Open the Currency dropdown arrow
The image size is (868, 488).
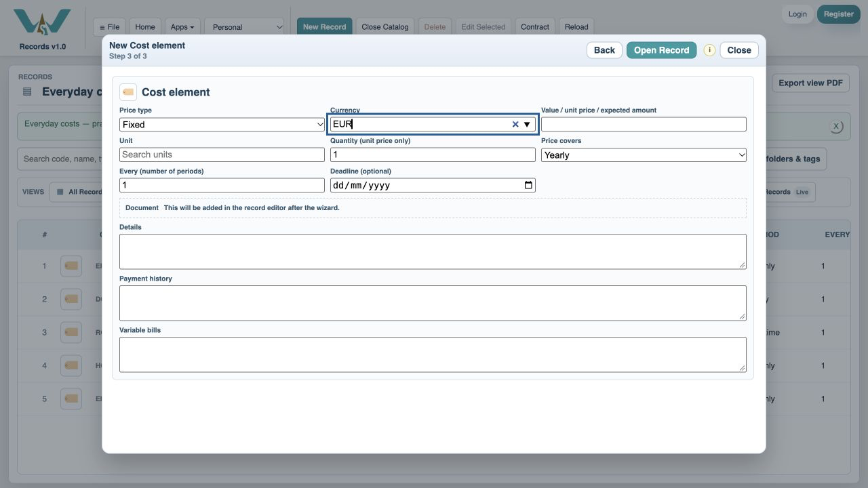[x=527, y=125]
